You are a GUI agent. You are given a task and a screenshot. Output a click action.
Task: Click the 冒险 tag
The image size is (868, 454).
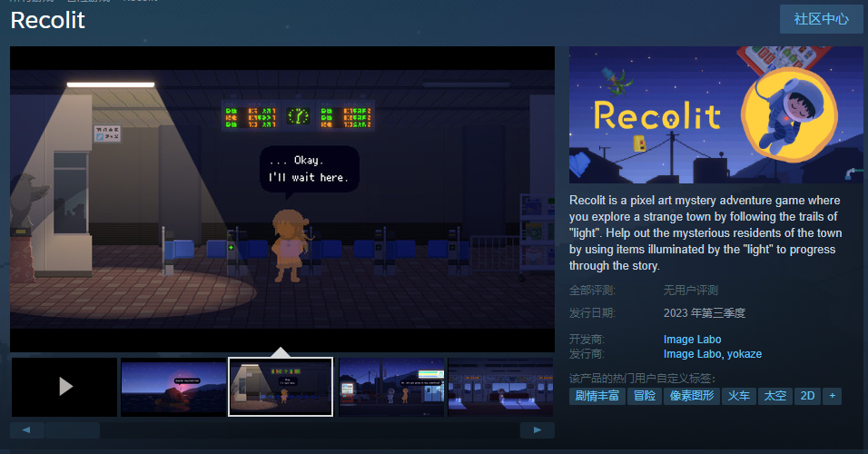(x=645, y=396)
